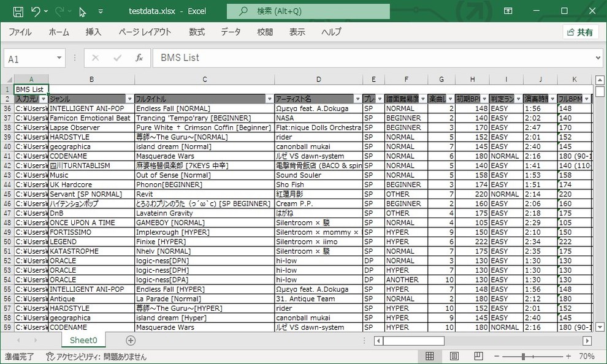
Task: Switch to Page Layout view icon
Action: click(x=454, y=356)
